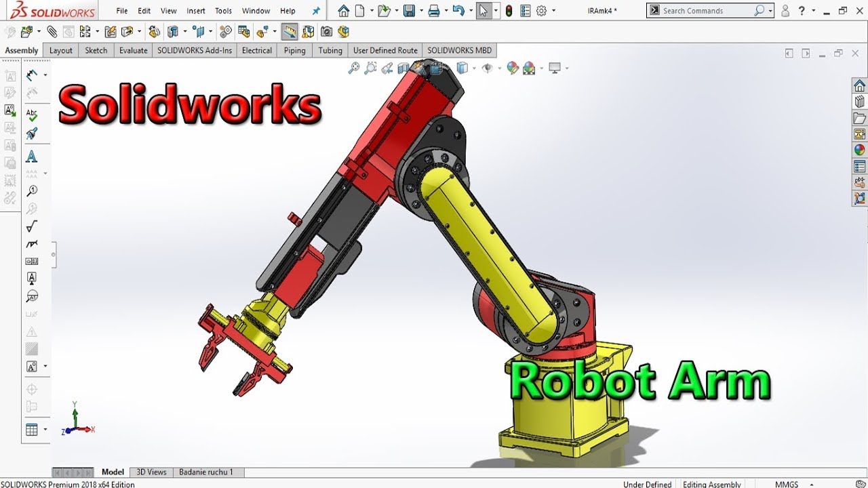
Task: Click the Update SpeedPak icon
Action: [x=309, y=32]
